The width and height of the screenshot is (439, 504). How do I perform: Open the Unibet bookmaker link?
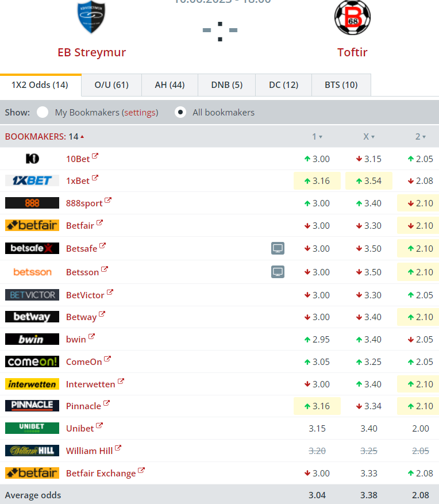pyautogui.click(x=80, y=429)
